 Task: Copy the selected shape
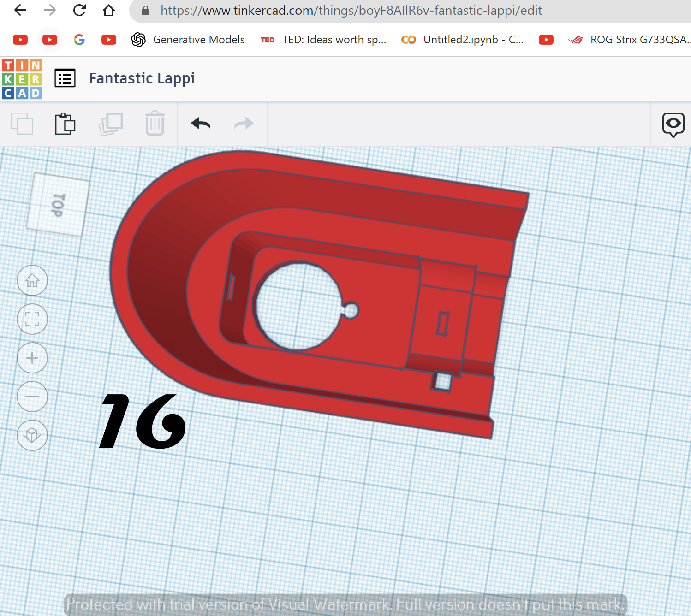tap(23, 124)
